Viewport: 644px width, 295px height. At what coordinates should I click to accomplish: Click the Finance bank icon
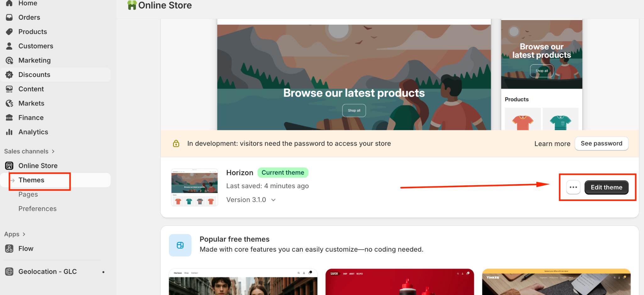tap(9, 117)
